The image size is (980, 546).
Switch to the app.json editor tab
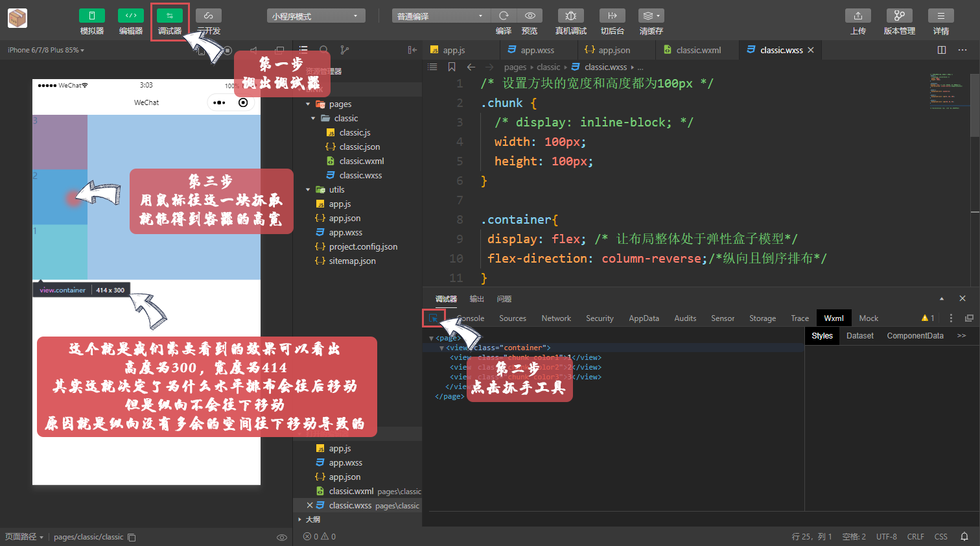click(x=614, y=50)
